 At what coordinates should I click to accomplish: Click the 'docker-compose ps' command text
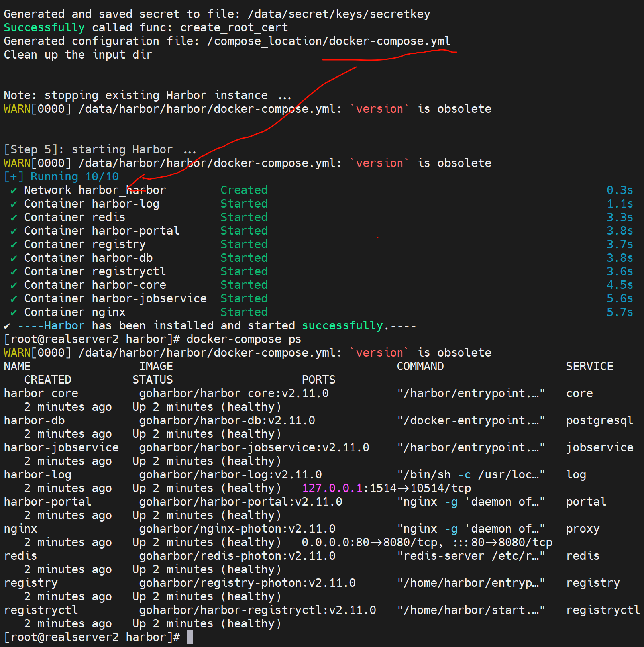[x=244, y=339]
